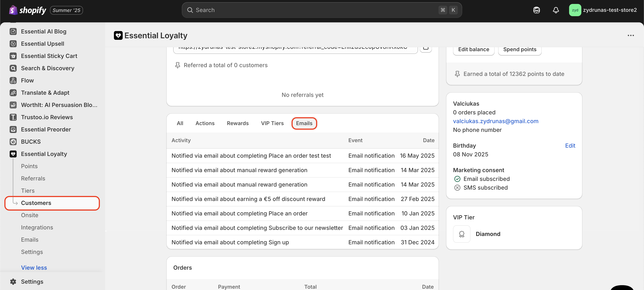Click the '€5 off discount reward' activity row
644x290 pixels.
click(303, 199)
